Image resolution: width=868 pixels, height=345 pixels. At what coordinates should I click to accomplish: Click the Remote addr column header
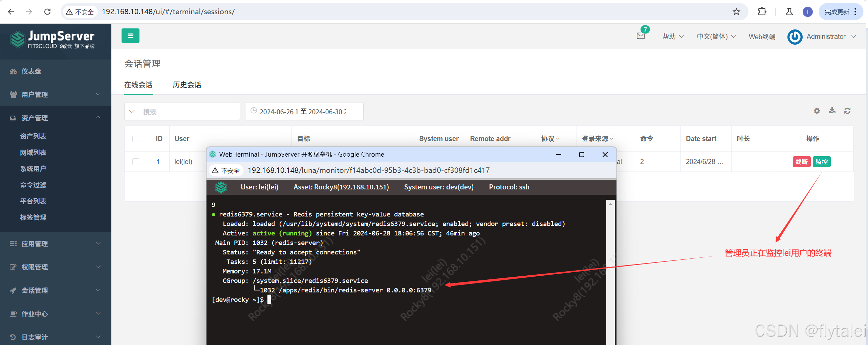[x=490, y=139]
